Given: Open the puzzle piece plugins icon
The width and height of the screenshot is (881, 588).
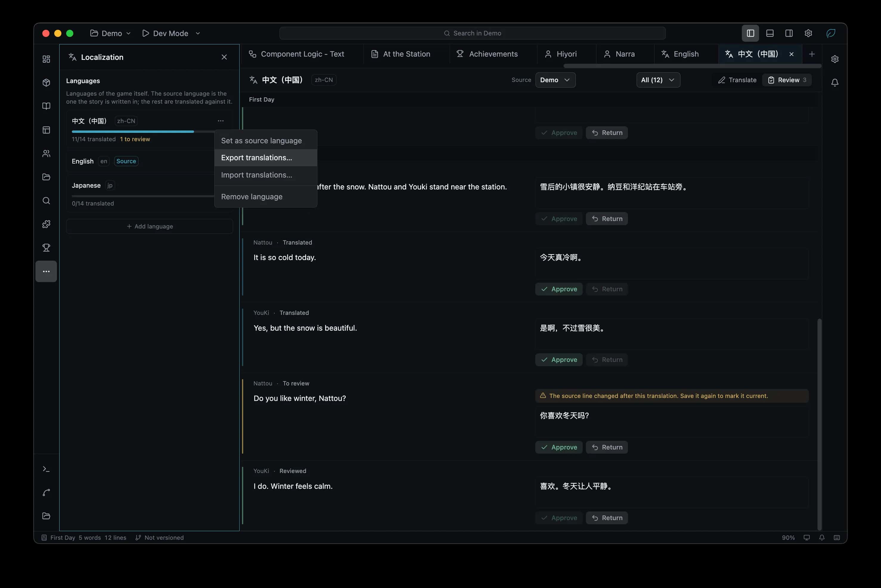Looking at the screenshot, I should pos(46,224).
